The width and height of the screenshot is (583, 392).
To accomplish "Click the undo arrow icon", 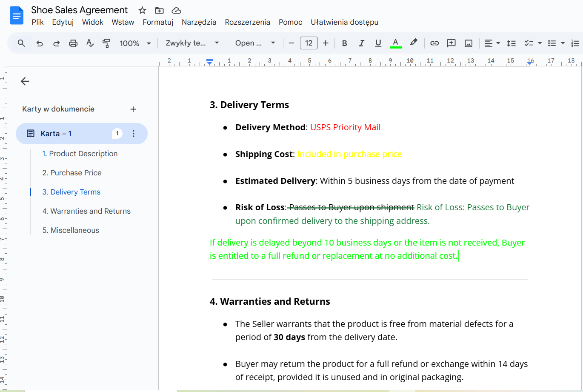I will coord(40,43).
